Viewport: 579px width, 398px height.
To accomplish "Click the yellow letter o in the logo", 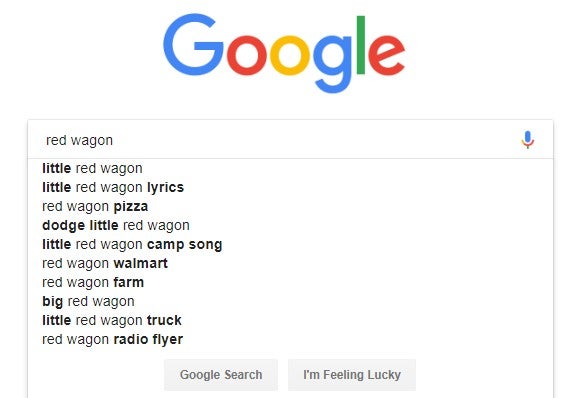I will (290, 56).
